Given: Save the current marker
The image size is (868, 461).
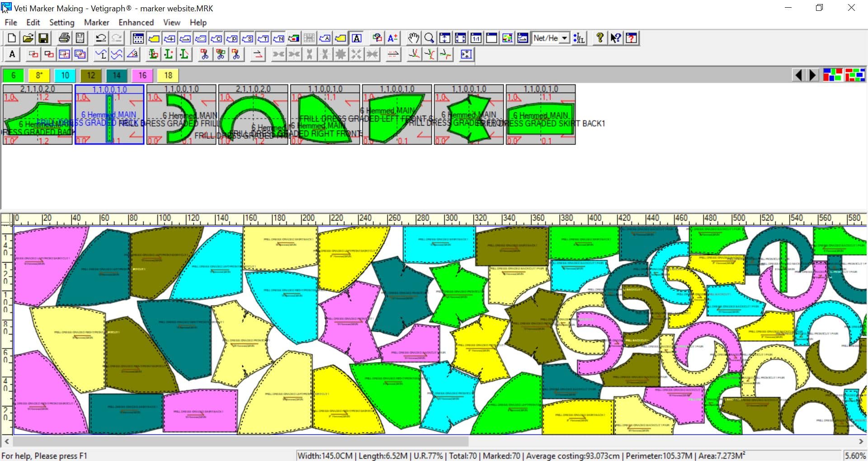Looking at the screenshot, I should click(43, 38).
